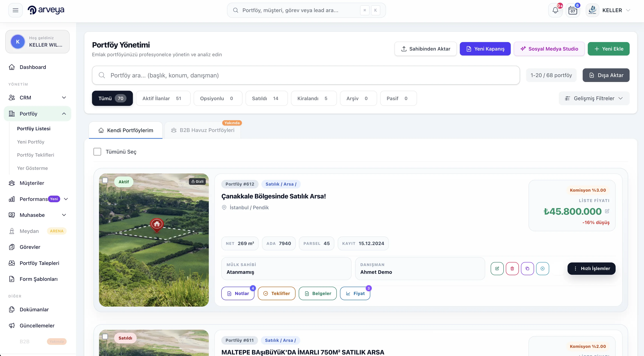Open Portföy Talepleri via its inbox icon

[12, 263]
